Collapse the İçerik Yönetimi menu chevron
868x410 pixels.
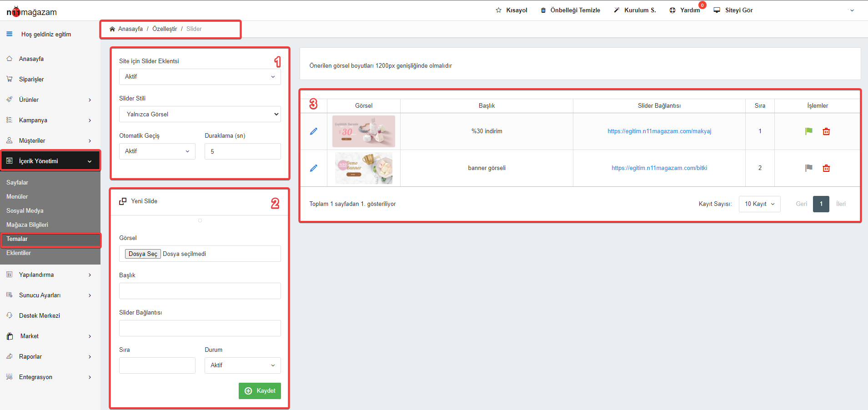point(90,161)
